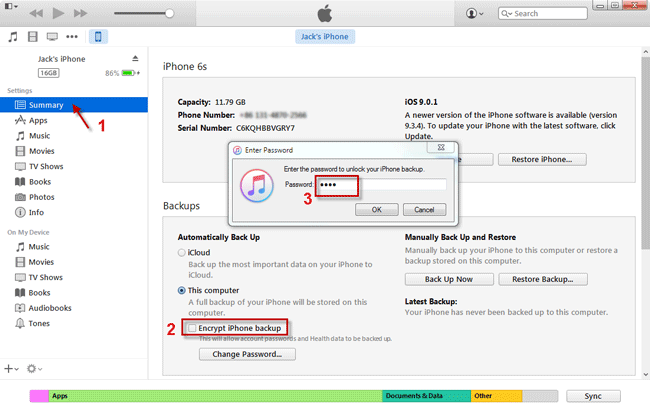This screenshot has height=412, width=650.
Task: Select the iCloud backup option
Action: click(181, 252)
